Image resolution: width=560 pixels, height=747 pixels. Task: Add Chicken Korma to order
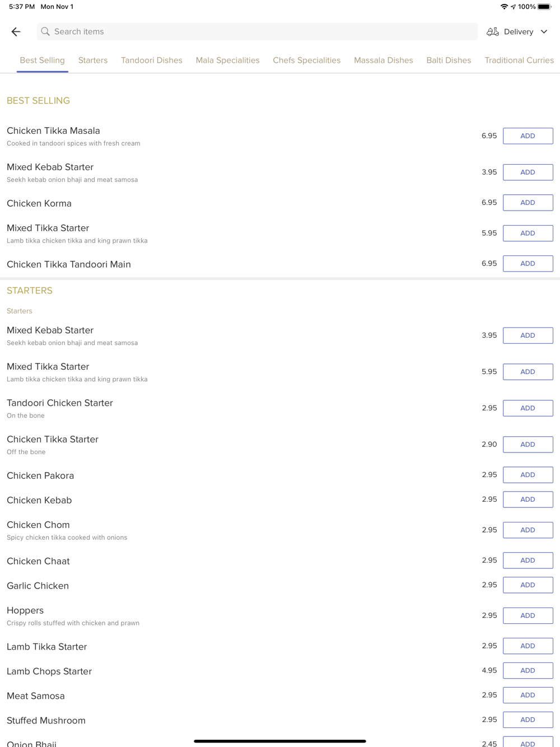(528, 203)
